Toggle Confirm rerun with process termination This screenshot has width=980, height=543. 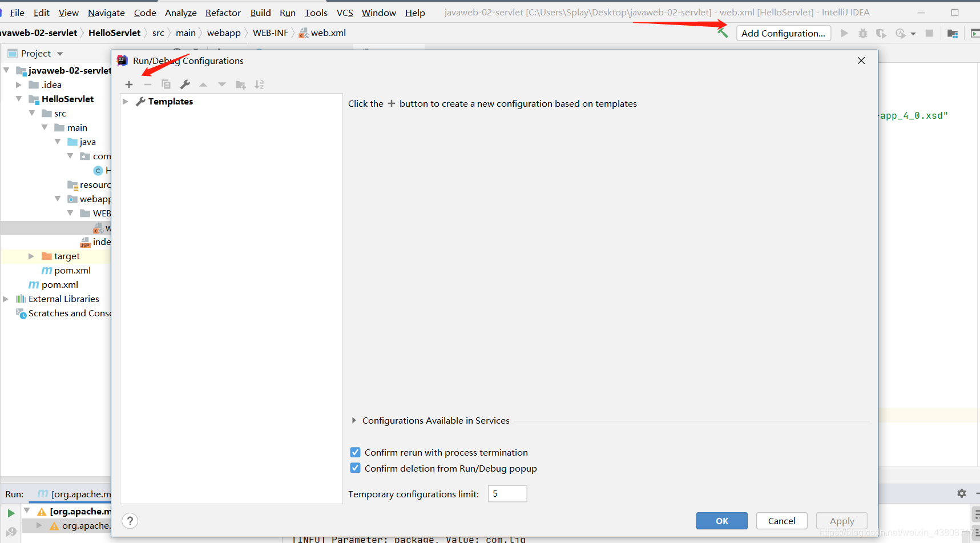click(355, 452)
